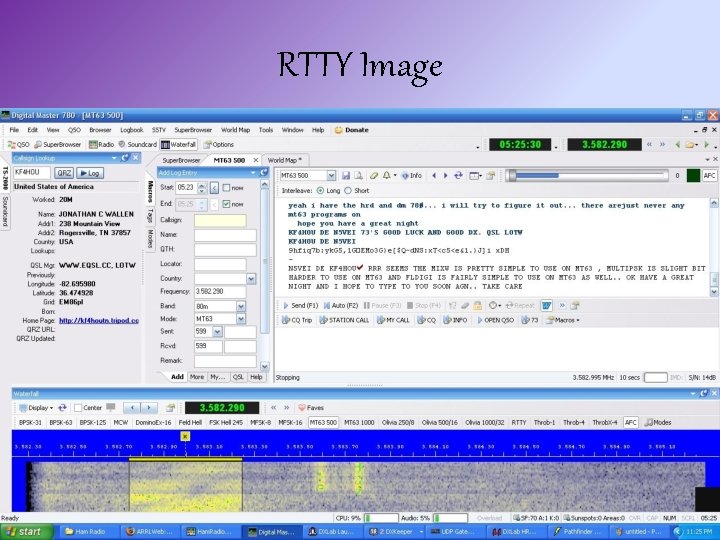Click the STATION CALL macro
720x540 pixels.
tap(344, 320)
